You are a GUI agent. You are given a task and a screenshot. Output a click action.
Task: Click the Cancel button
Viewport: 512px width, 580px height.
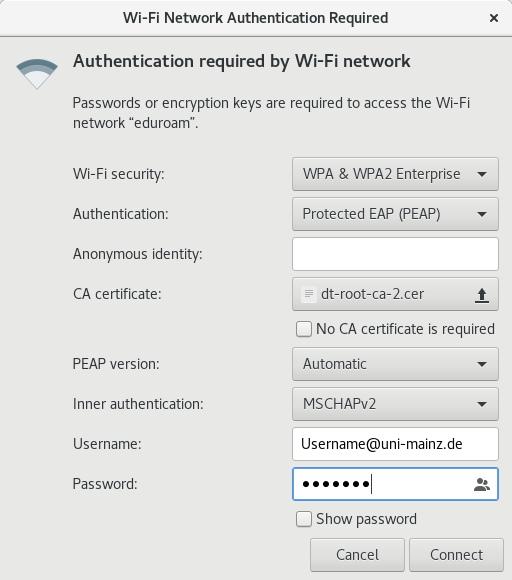tap(357, 555)
